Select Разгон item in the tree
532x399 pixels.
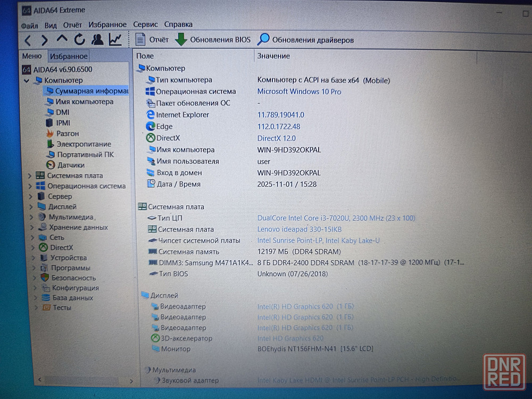tap(68, 134)
